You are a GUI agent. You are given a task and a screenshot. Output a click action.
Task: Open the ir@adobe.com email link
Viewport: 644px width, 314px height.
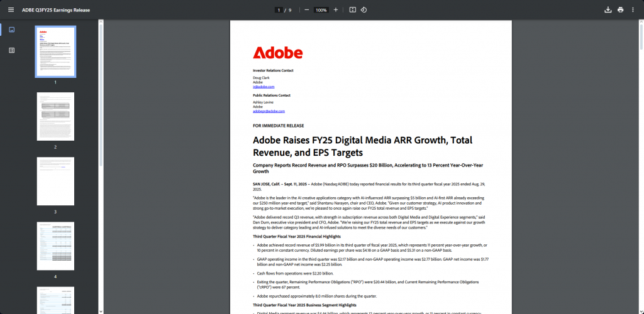[x=264, y=87]
